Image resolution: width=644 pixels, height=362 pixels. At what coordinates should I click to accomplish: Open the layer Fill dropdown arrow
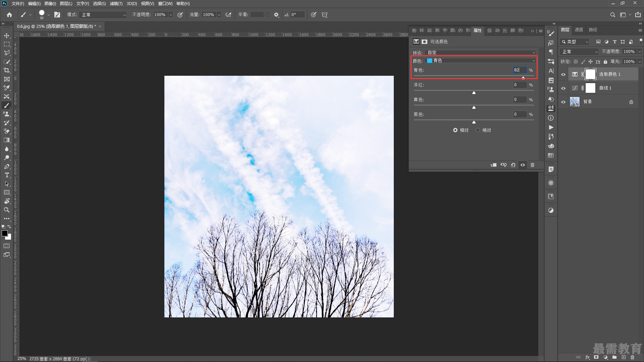[x=639, y=62]
